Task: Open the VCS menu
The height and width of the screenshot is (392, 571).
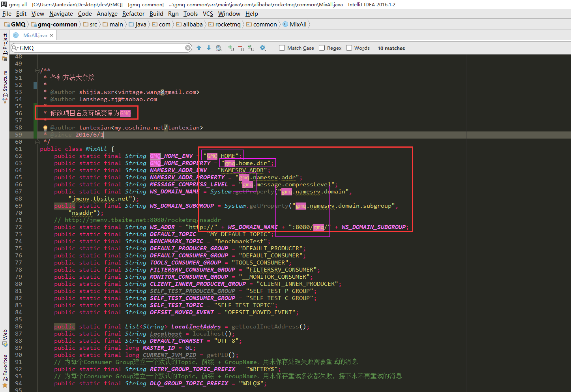Action: pyautogui.click(x=208, y=13)
